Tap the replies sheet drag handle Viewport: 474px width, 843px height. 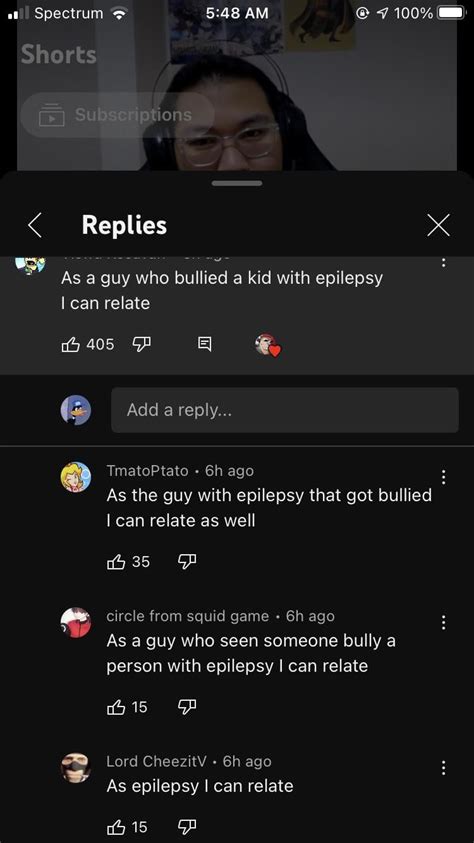point(237,183)
